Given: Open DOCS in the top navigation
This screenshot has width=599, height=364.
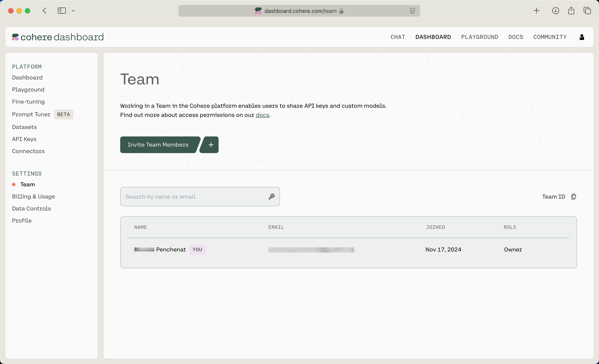Looking at the screenshot, I should (x=516, y=37).
